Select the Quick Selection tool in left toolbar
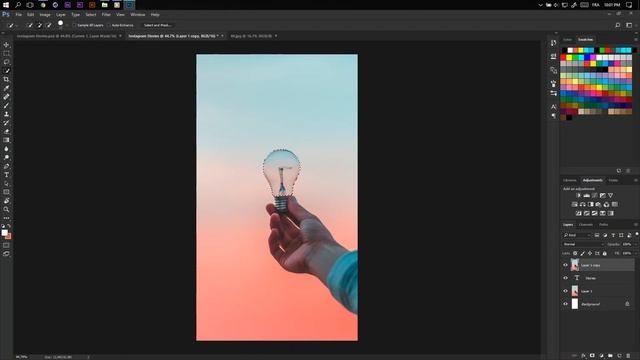The width and height of the screenshot is (640, 360). [x=6, y=71]
